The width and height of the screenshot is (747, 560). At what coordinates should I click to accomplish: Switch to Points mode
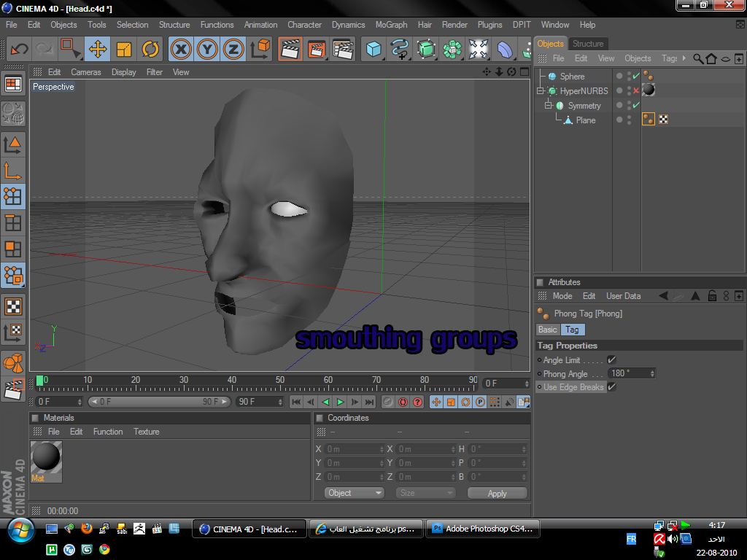click(13, 196)
